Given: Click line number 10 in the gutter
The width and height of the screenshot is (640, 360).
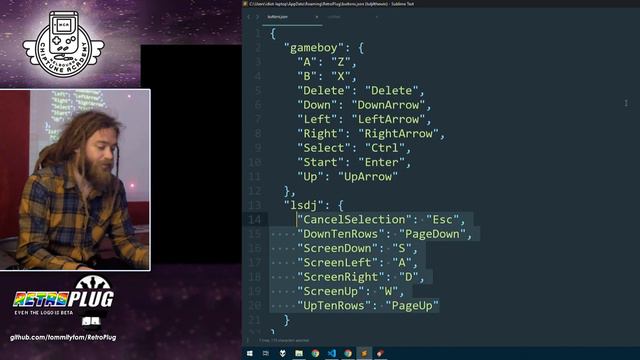Looking at the screenshot, I should 255,162.
